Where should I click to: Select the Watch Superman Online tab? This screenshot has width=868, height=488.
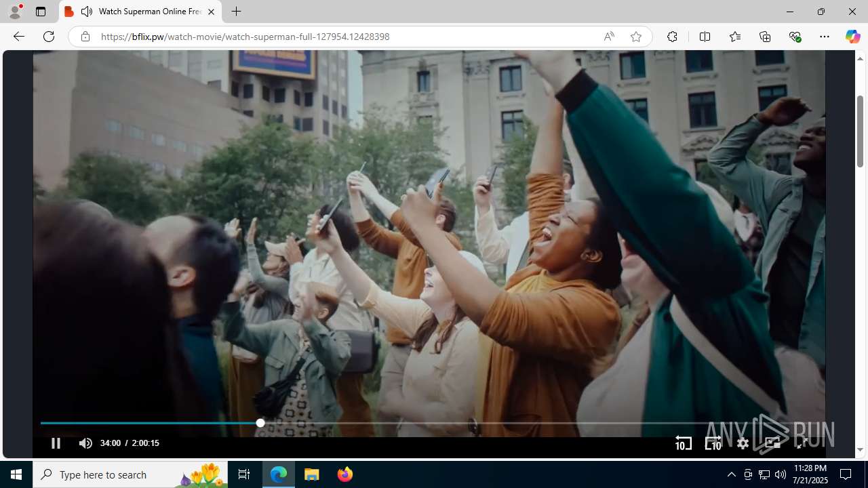click(x=141, y=12)
